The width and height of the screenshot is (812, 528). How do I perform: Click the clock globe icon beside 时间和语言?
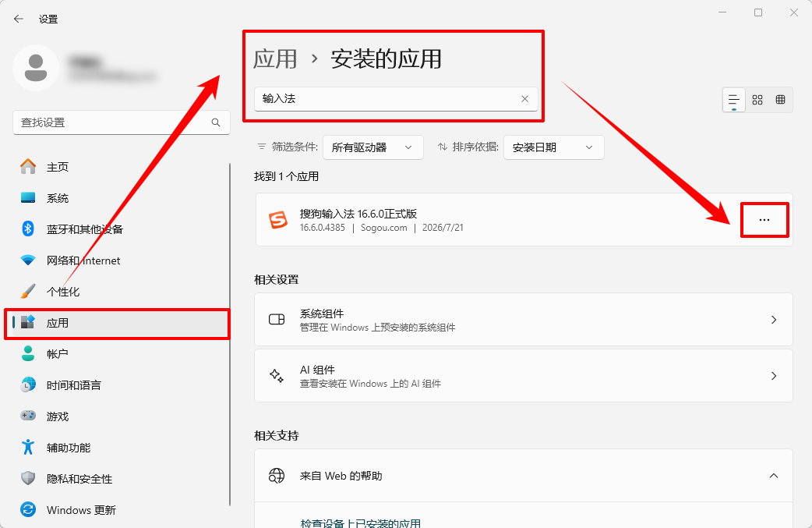(28, 384)
